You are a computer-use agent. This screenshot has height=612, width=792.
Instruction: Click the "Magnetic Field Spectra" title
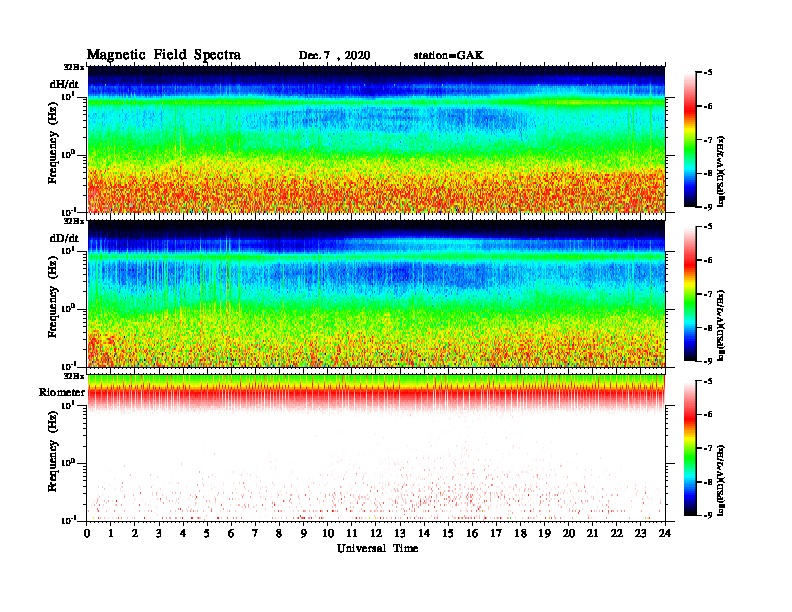pos(164,55)
